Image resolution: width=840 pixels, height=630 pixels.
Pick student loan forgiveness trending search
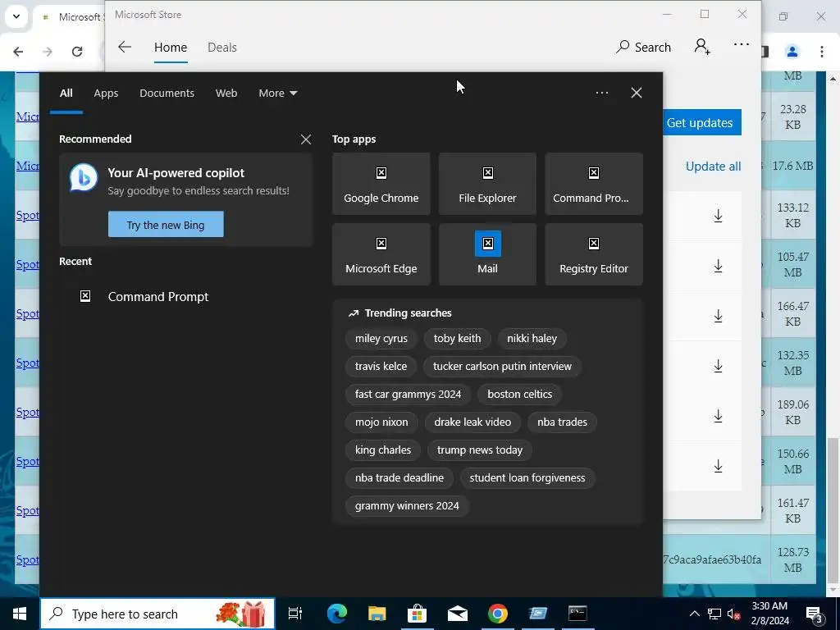(x=527, y=478)
